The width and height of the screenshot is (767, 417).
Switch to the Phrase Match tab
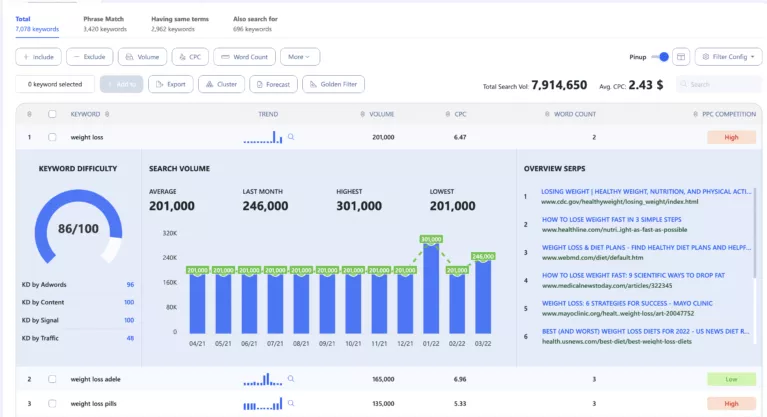click(104, 24)
